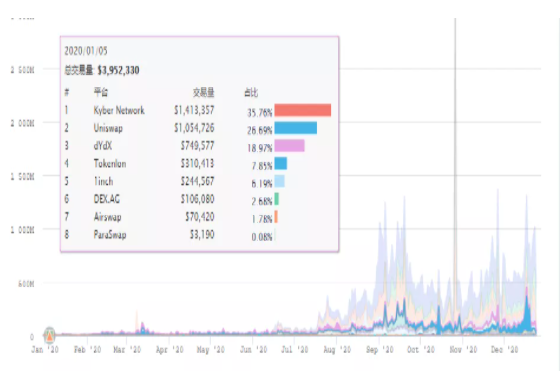This screenshot has height=371, width=560.
Task: Click the pink dYdX share bar
Action: coord(290,146)
